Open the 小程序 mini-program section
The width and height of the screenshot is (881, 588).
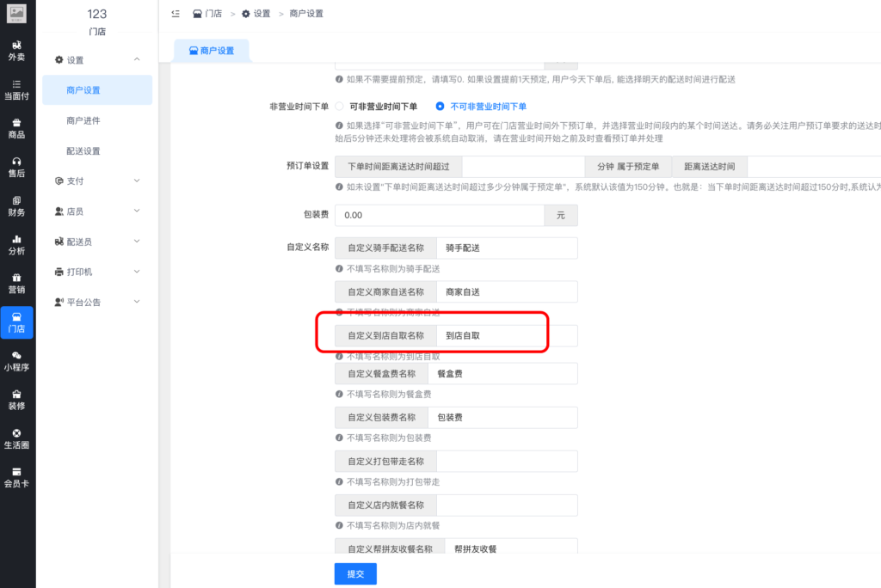[x=17, y=361]
